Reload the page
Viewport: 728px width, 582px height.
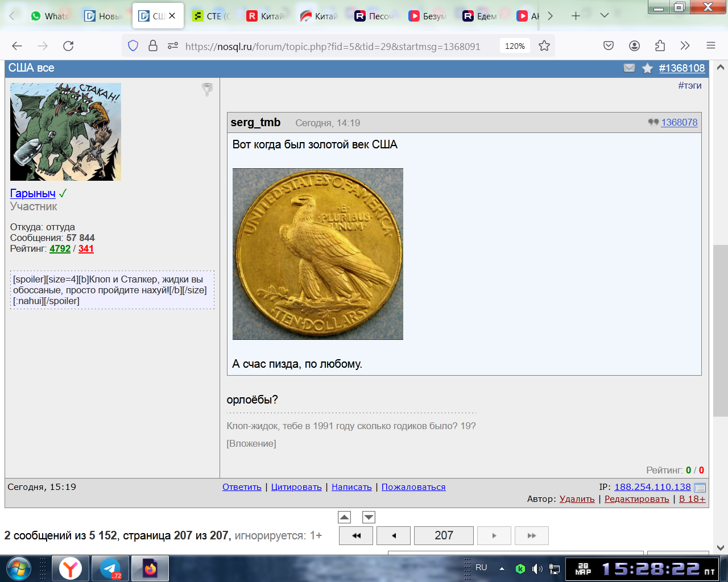pos(68,46)
